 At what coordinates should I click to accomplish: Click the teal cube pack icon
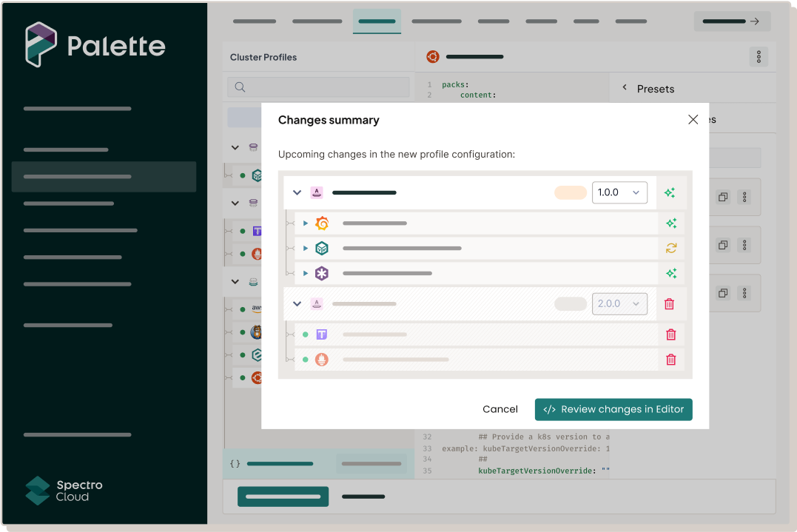(322, 248)
